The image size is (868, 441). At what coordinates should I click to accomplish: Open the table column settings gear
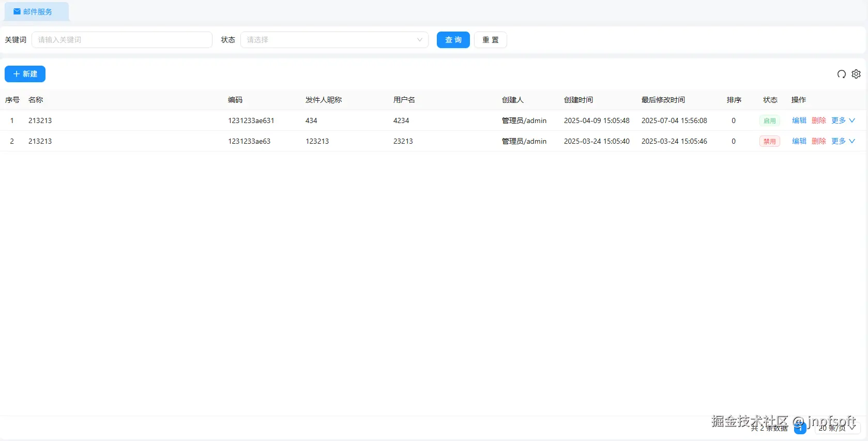pos(856,74)
